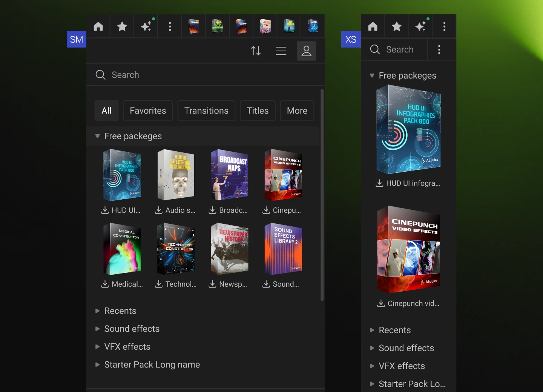Select the Medical Constructor pack thumbnail

point(122,249)
